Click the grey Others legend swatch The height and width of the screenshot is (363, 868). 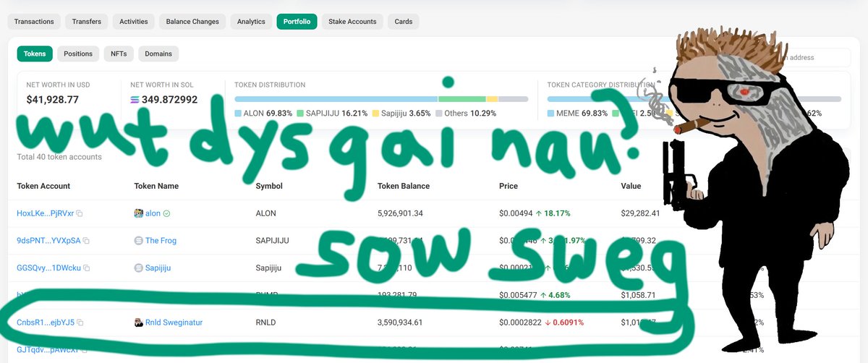438,114
